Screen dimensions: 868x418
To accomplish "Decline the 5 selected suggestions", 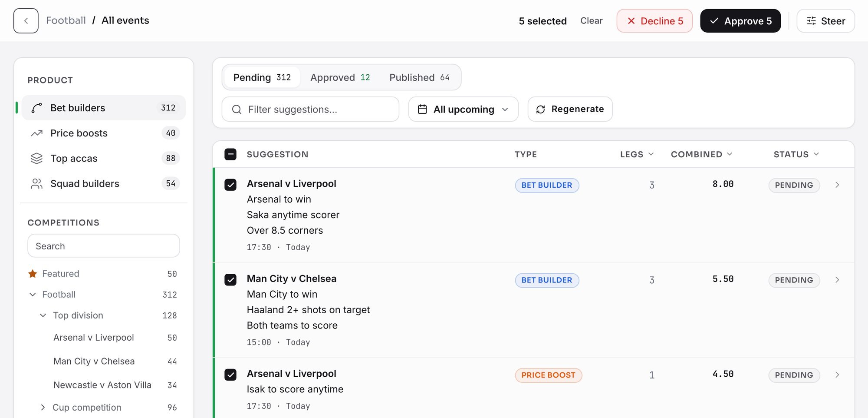I will coord(654,21).
